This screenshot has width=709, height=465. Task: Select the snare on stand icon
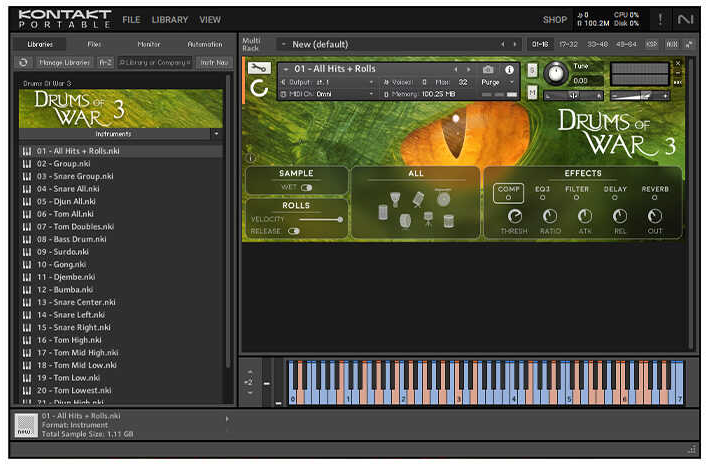click(x=428, y=219)
